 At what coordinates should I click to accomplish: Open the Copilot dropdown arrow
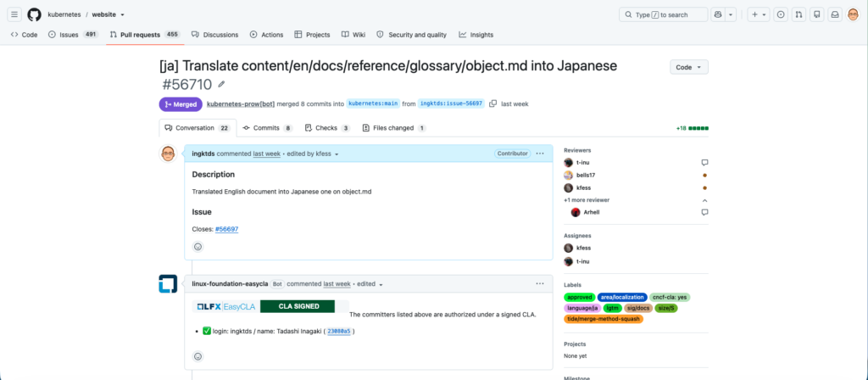tap(731, 14)
